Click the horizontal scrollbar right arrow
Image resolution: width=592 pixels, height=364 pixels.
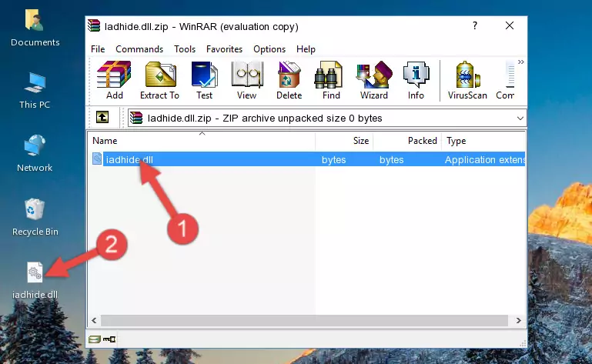(x=519, y=321)
